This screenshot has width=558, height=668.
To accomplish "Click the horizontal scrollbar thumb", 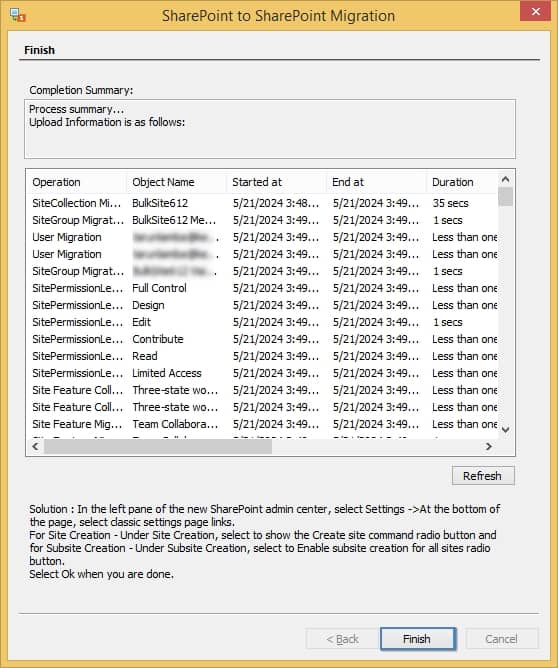I will point(158,446).
